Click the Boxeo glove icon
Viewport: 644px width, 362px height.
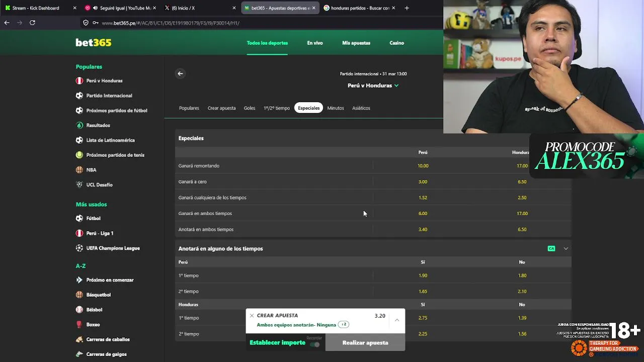pos(79,324)
